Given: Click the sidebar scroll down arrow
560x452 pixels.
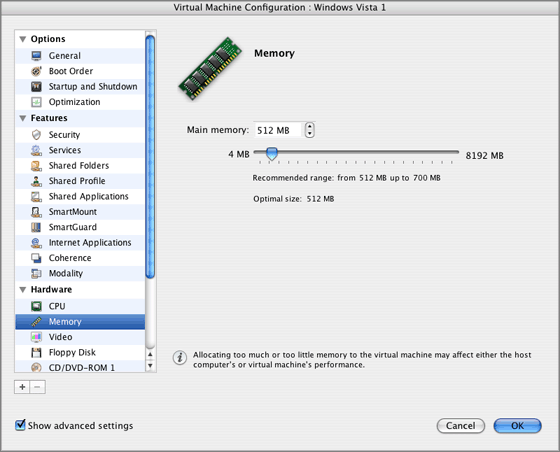Looking at the screenshot, I should (150, 366).
